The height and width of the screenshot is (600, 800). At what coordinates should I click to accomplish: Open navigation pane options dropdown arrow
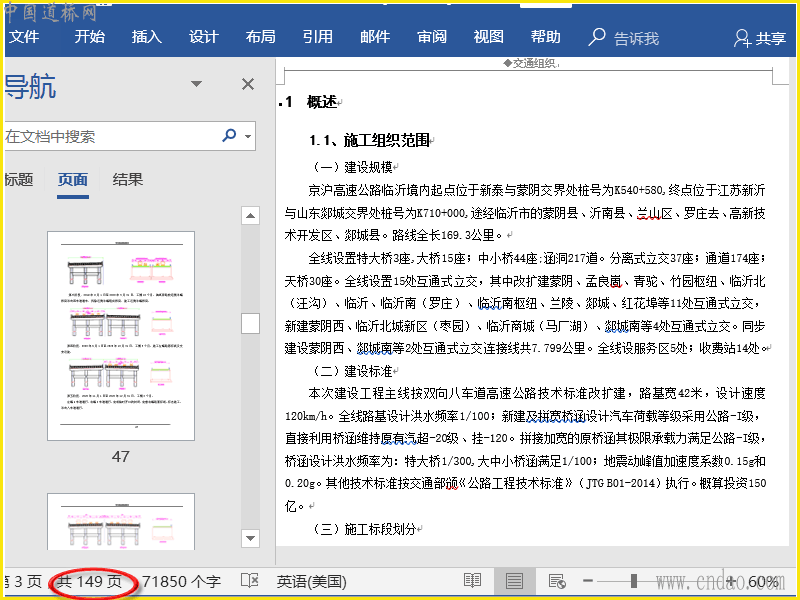(196, 84)
